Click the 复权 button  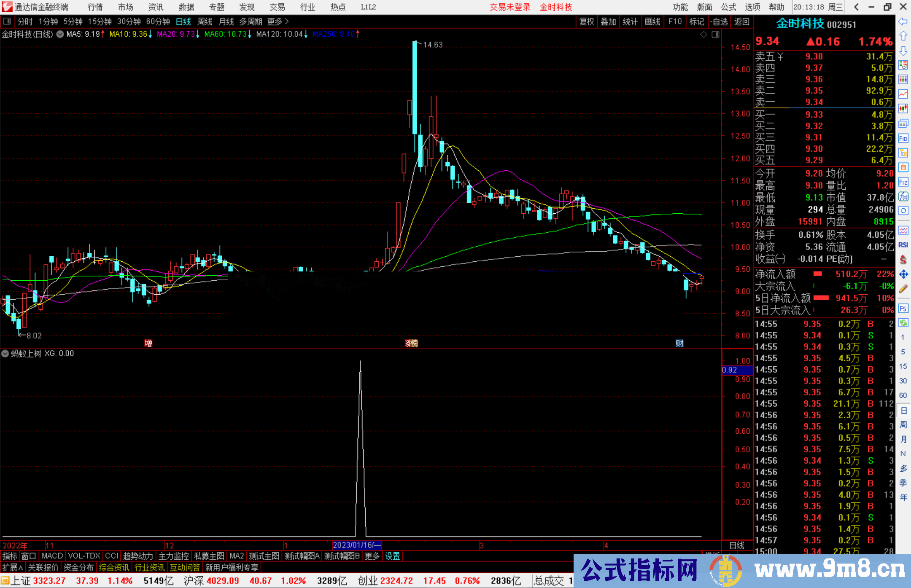pos(586,21)
